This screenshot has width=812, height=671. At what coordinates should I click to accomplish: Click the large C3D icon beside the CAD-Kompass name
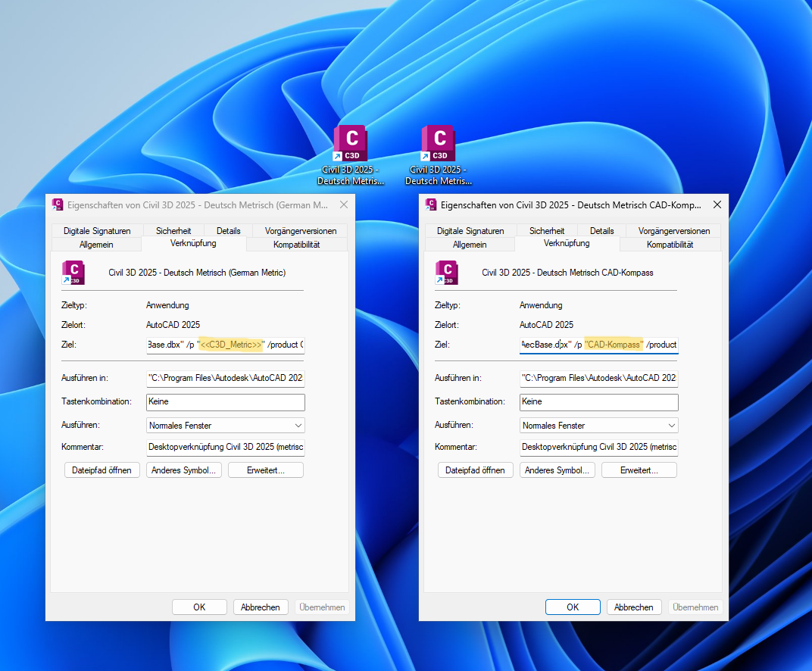click(447, 273)
